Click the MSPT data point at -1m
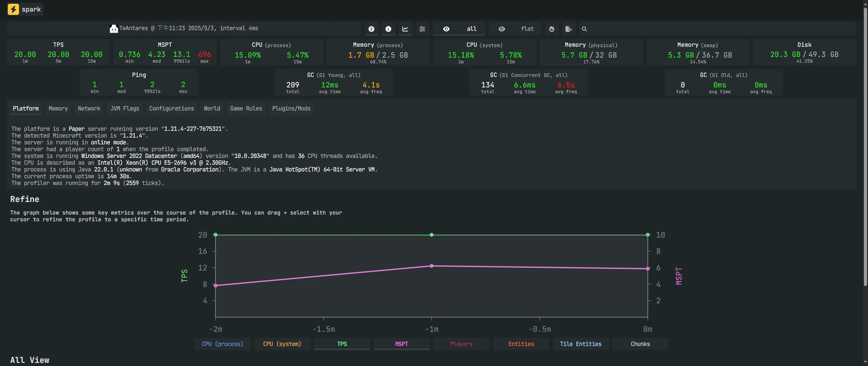The image size is (868, 366). (432, 266)
